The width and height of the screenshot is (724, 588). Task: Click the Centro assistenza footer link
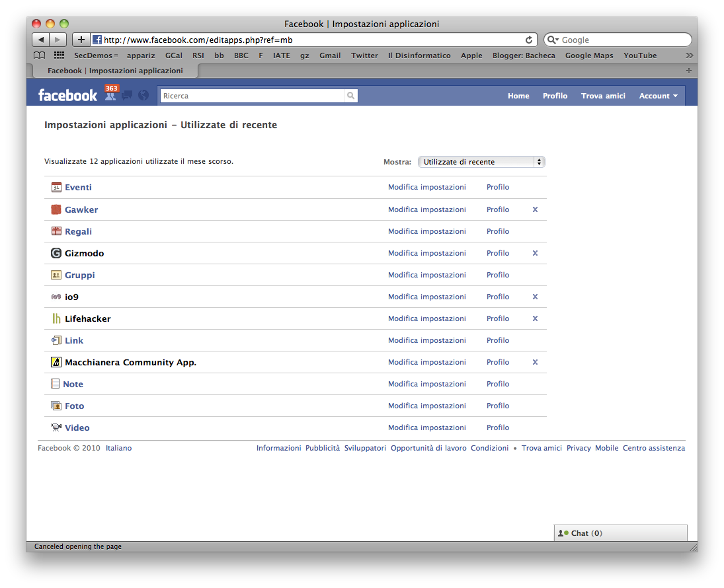coord(654,448)
